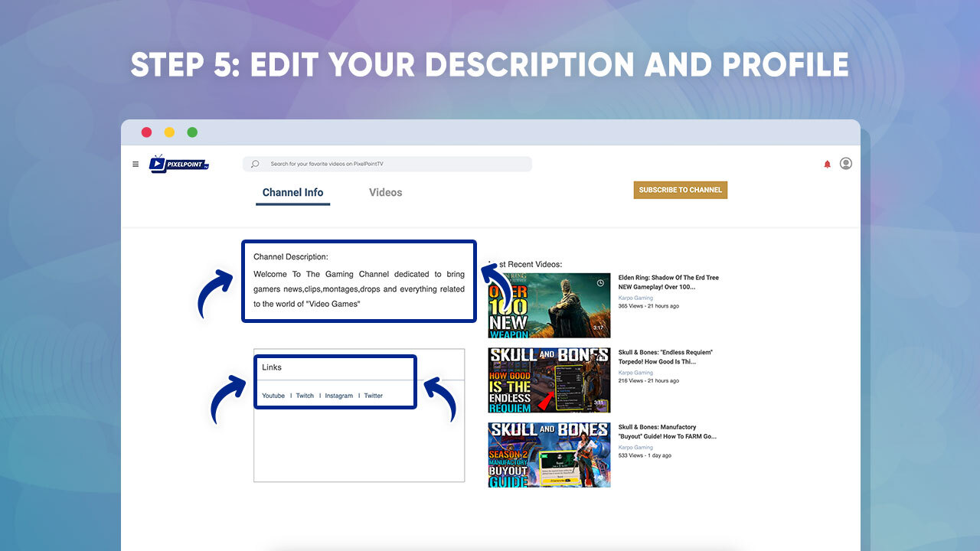The height and width of the screenshot is (551, 980).
Task: Click the PixelPoint TV logo
Action: 179,164
